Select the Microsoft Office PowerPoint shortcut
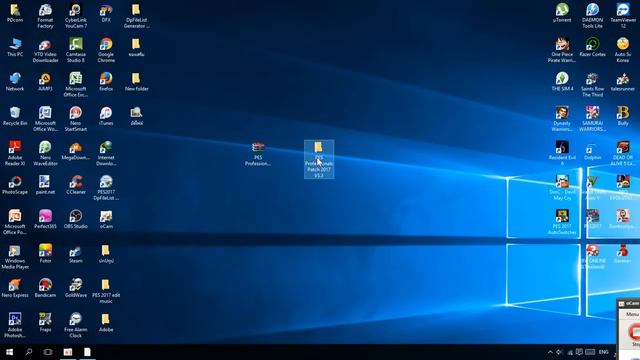Screen dimensions: 640x360 pos(15,222)
